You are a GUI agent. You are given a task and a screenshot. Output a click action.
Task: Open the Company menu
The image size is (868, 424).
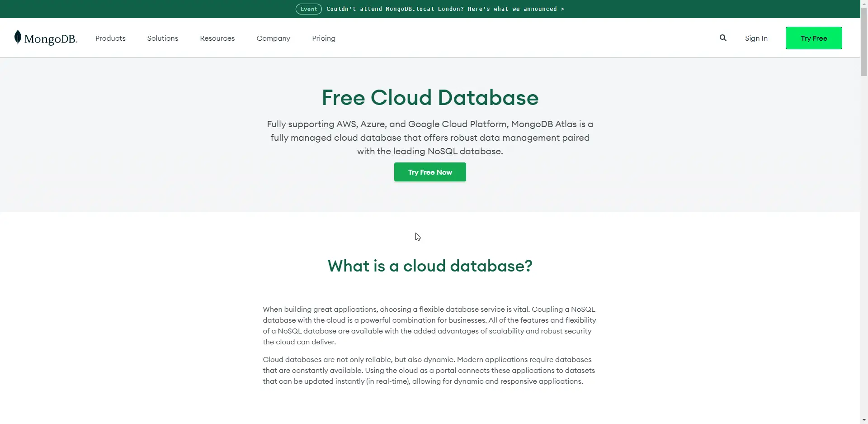point(274,38)
